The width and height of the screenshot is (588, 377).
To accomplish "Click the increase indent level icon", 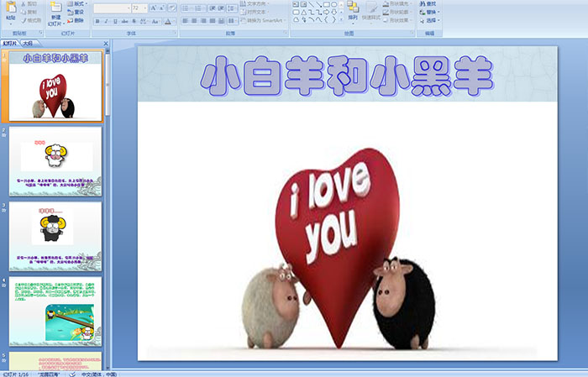I will click(221, 8).
